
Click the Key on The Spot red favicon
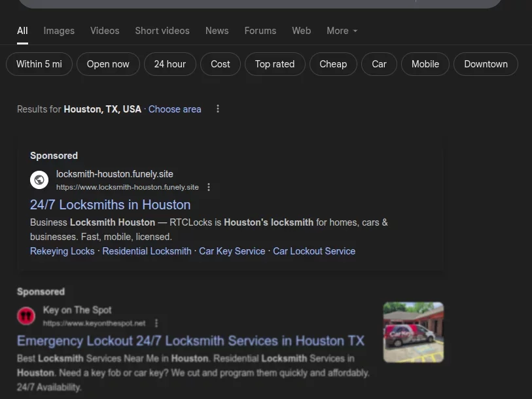tap(26, 317)
